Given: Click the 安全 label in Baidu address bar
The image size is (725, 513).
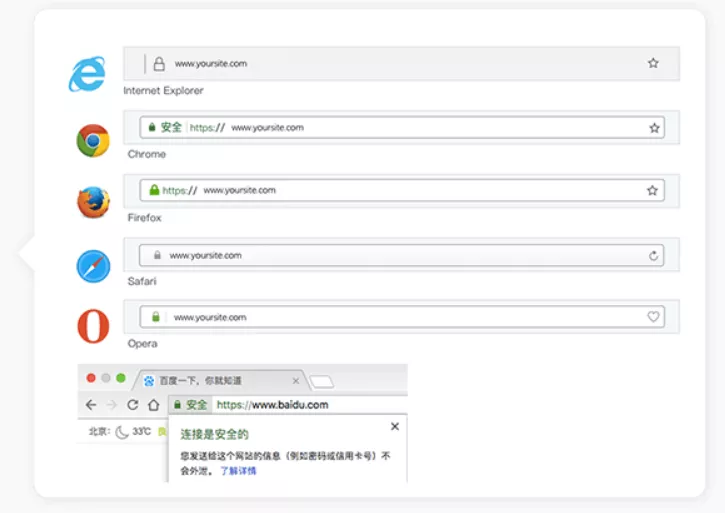Looking at the screenshot, I should 197,405.
